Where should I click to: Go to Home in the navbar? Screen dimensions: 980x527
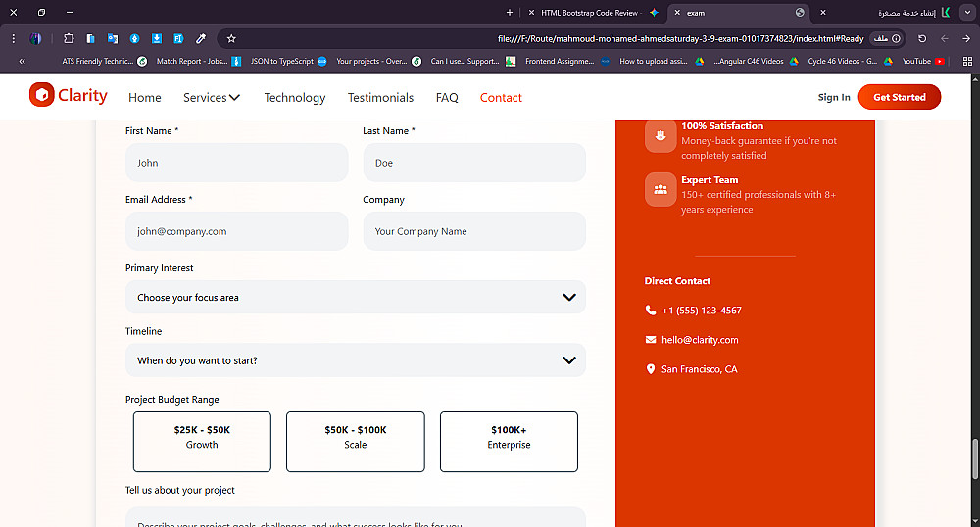145,97
